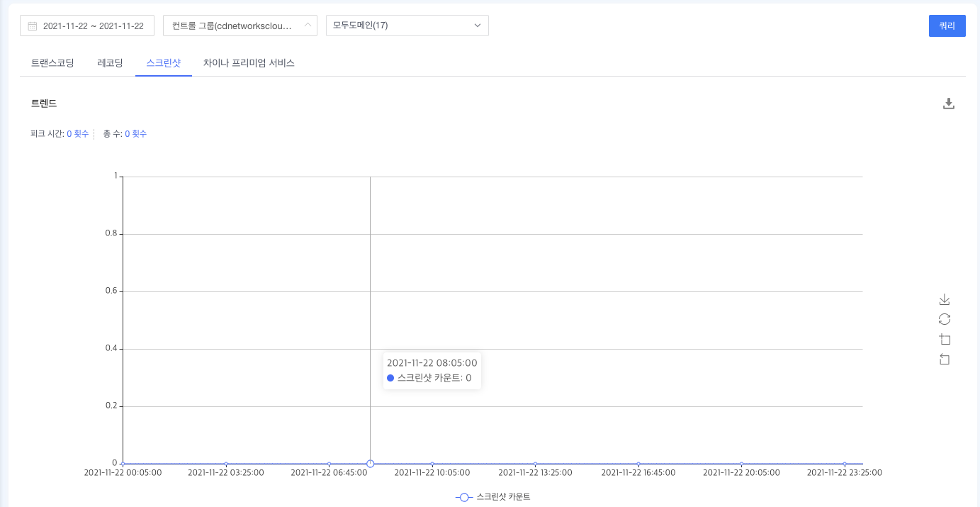Open the 컨트롤 그룹 dropdown
The image size is (980, 507).
240,26
